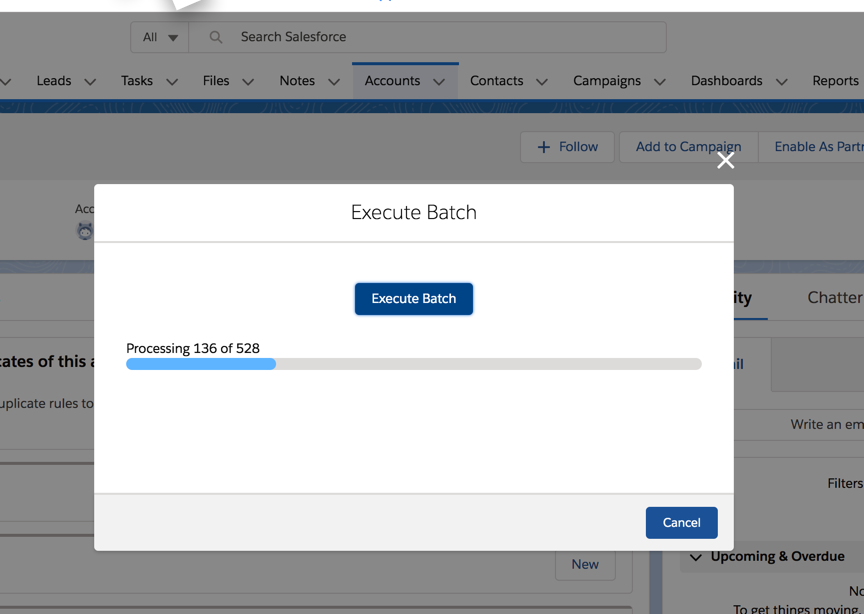Open the Tasks tab chevron menu
Image resolution: width=864 pixels, height=614 pixels.
pos(171,80)
